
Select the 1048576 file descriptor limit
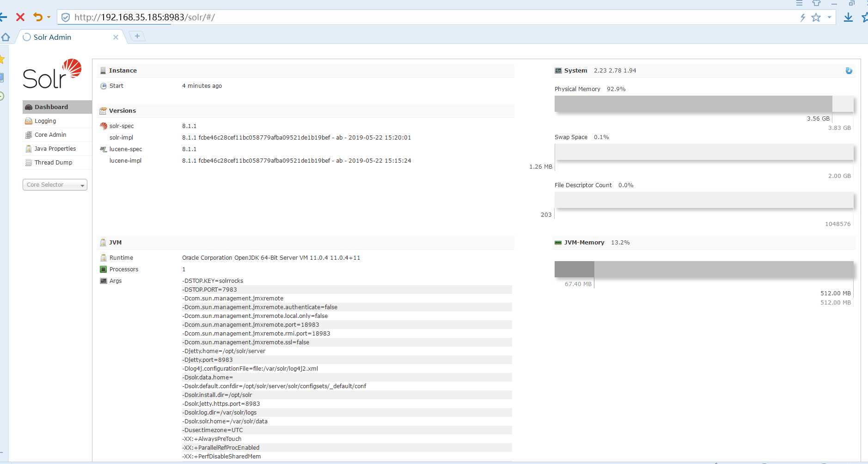tap(837, 224)
